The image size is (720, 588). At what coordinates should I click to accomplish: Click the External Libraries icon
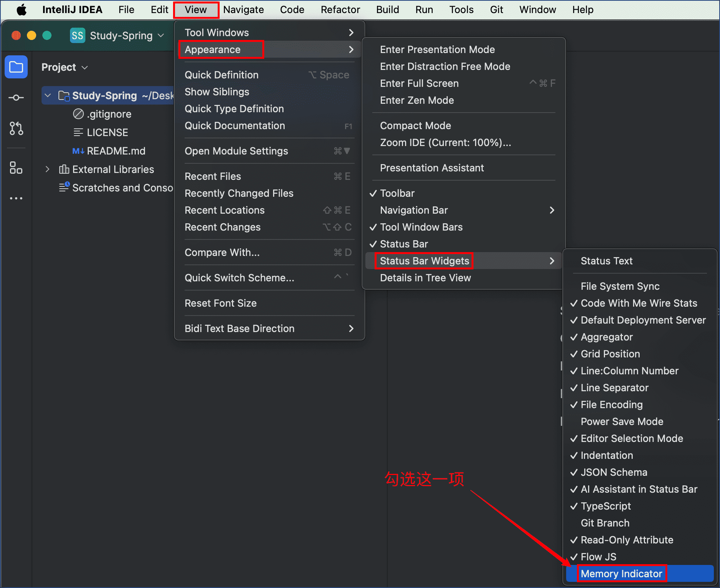[x=64, y=169]
